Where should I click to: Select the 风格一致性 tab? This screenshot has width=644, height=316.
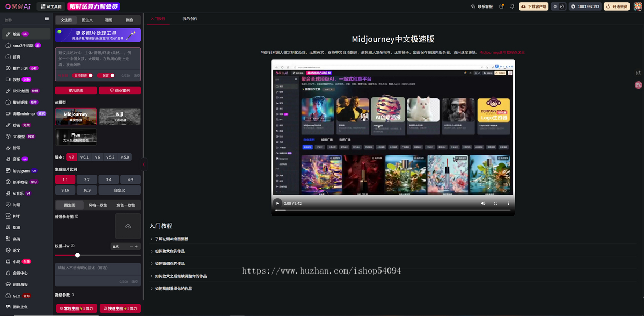tap(98, 205)
